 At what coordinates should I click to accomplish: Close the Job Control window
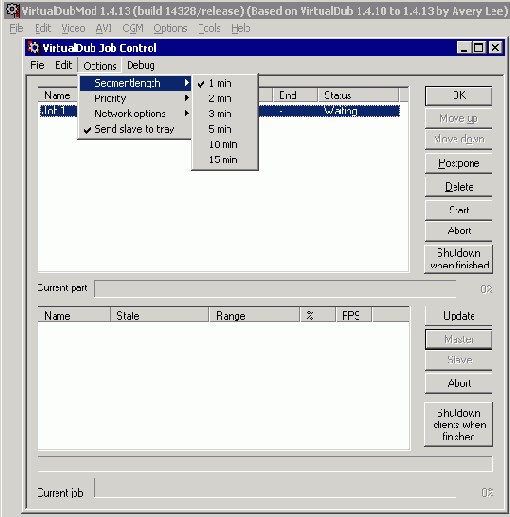click(495, 48)
